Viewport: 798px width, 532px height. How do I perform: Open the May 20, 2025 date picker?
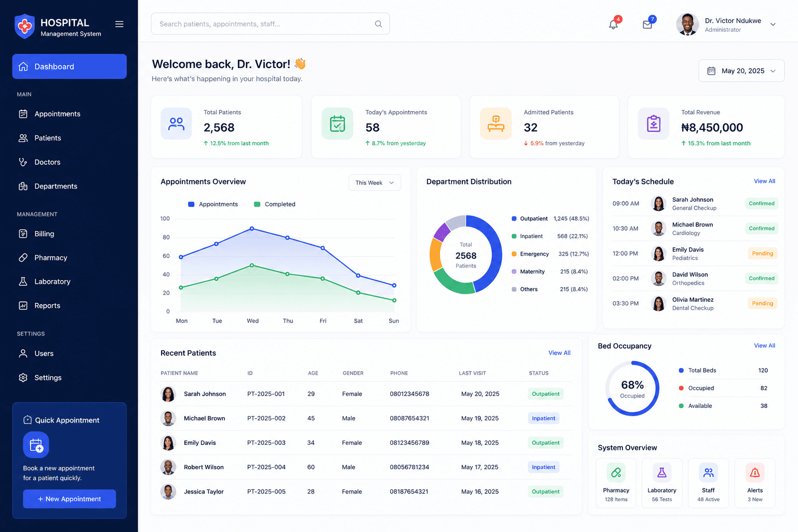pyautogui.click(x=741, y=71)
